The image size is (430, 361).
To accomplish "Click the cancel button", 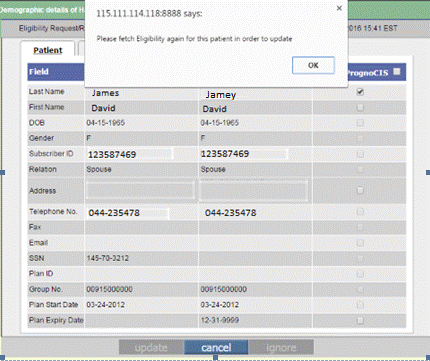I will click(x=216, y=347).
